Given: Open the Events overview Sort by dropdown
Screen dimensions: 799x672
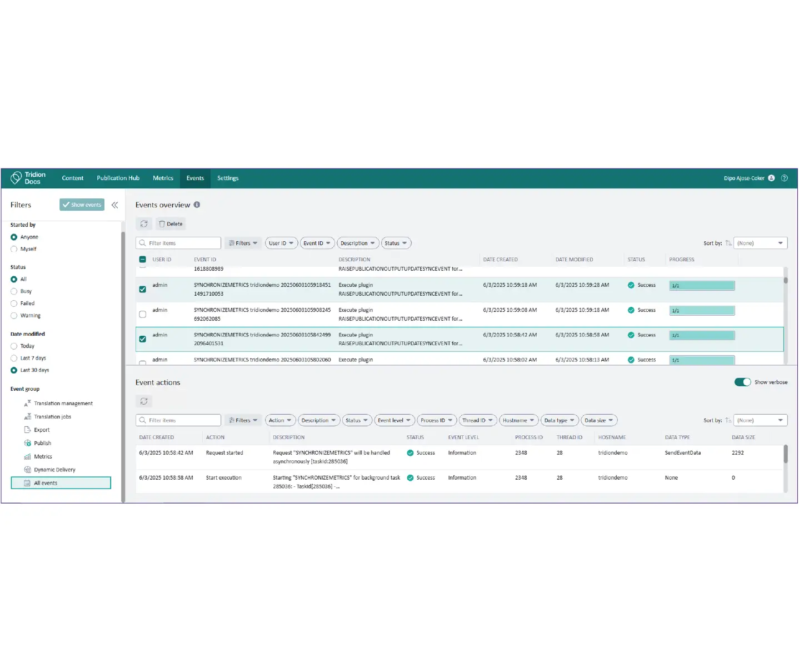Looking at the screenshot, I should tap(760, 243).
